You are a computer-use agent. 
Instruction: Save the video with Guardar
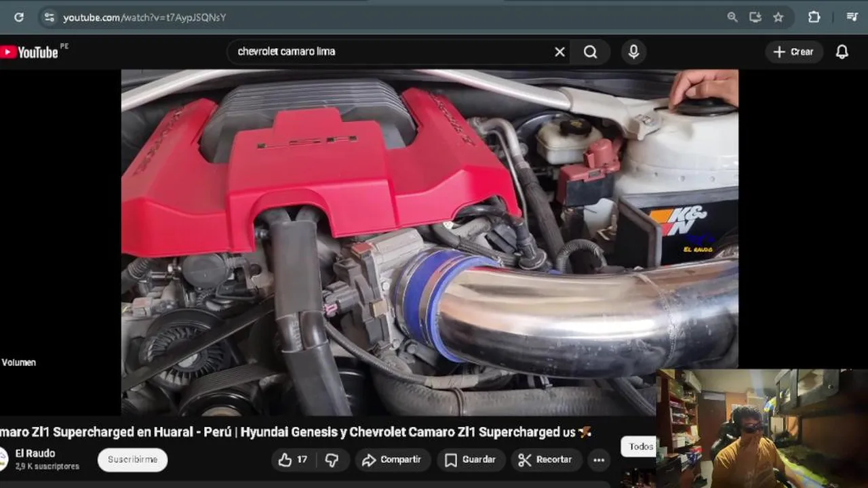(471, 460)
